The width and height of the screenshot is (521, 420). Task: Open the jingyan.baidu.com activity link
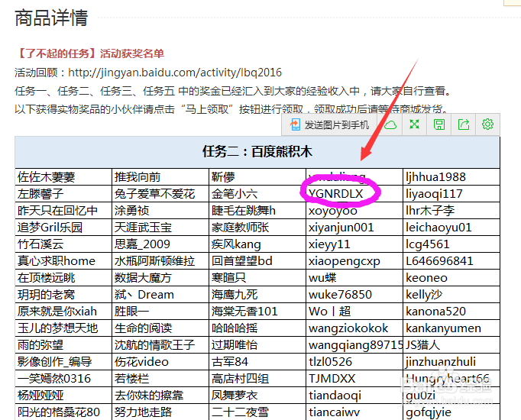coord(175,73)
